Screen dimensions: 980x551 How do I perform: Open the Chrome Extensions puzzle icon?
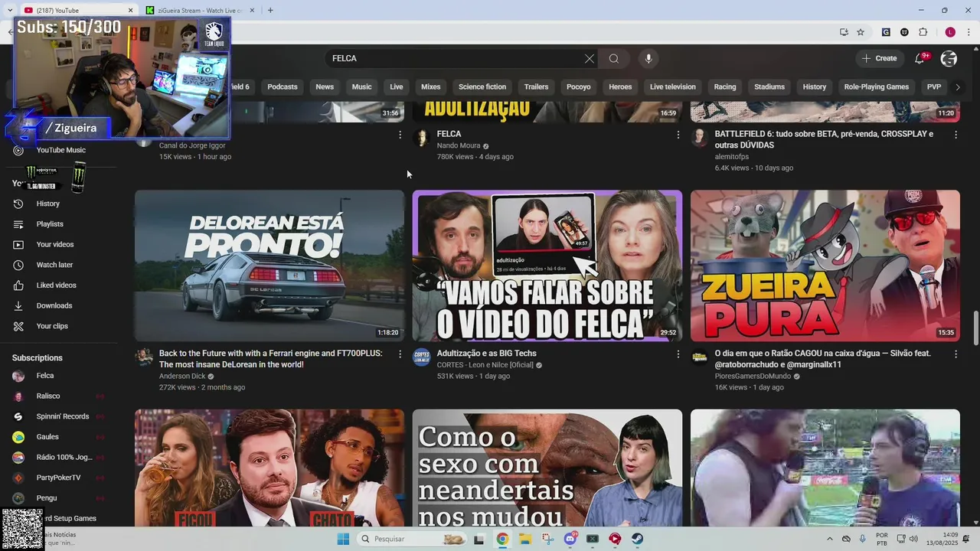coord(923,32)
